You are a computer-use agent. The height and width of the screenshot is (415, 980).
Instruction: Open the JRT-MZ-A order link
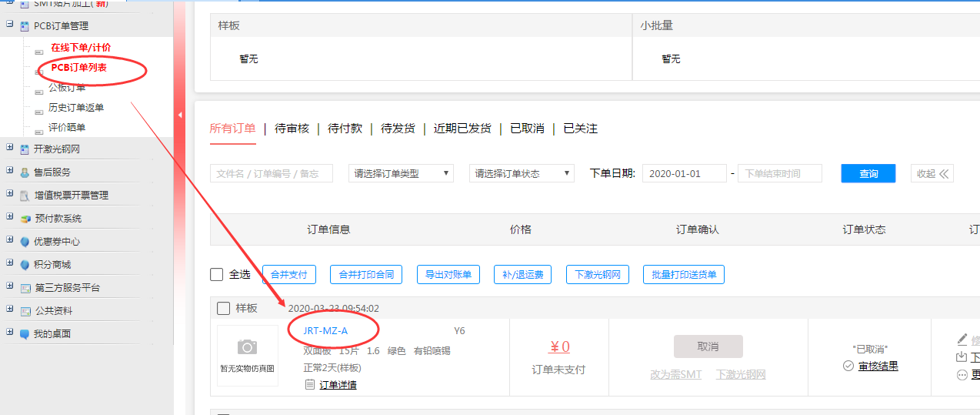(325, 331)
